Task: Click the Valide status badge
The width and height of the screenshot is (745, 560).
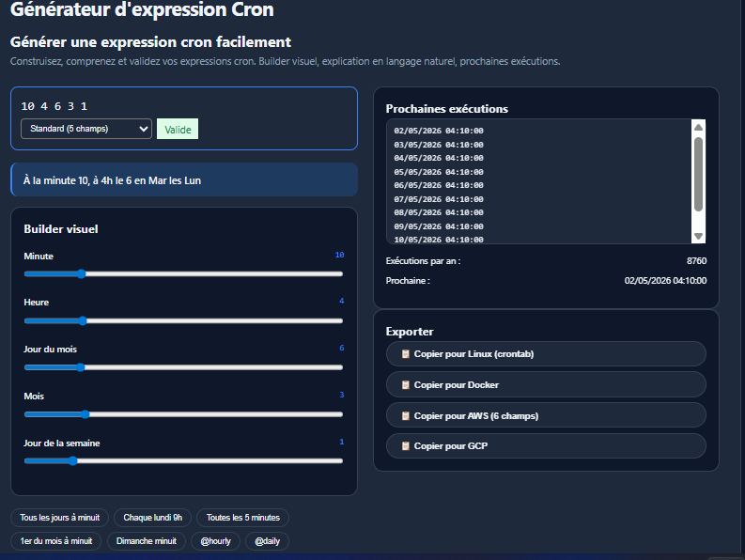Action: coord(178,130)
